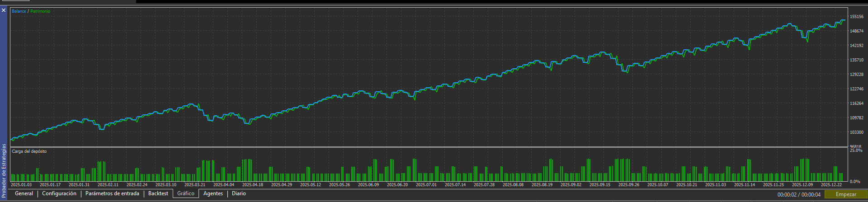Click the 2025.04.18 date label

coord(253,185)
